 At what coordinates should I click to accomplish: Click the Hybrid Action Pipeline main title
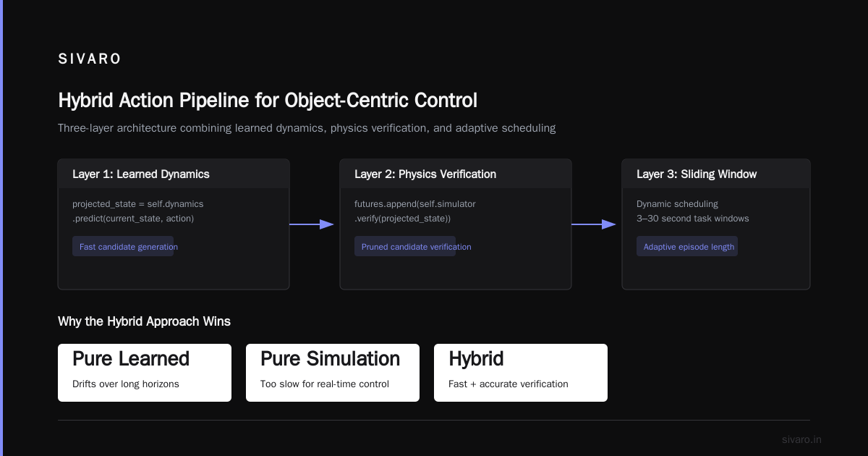click(268, 100)
